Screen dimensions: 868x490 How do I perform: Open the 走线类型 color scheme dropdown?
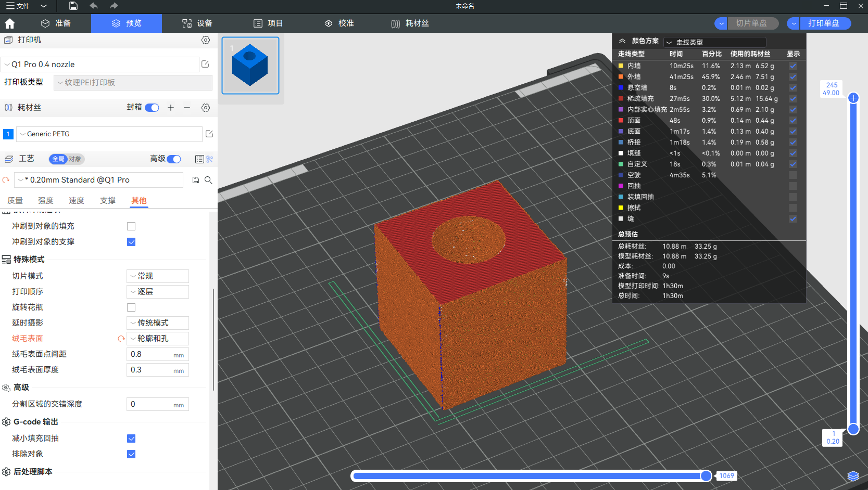click(x=714, y=42)
